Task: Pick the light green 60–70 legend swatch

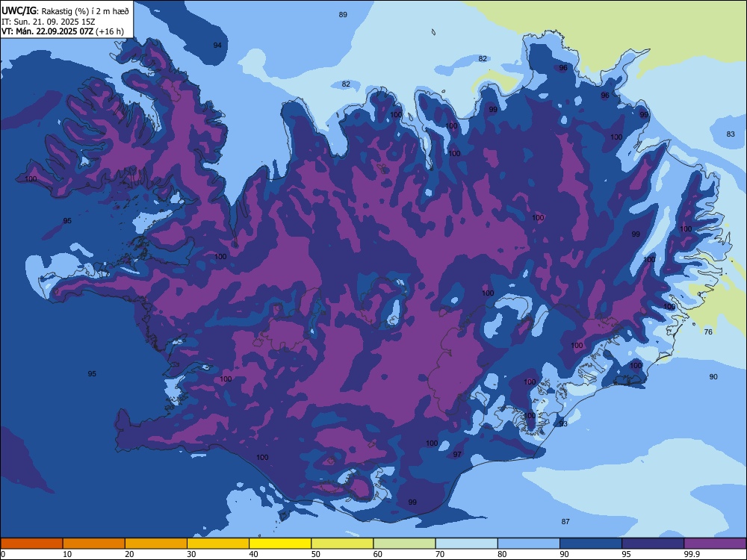Action: (x=404, y=544)
